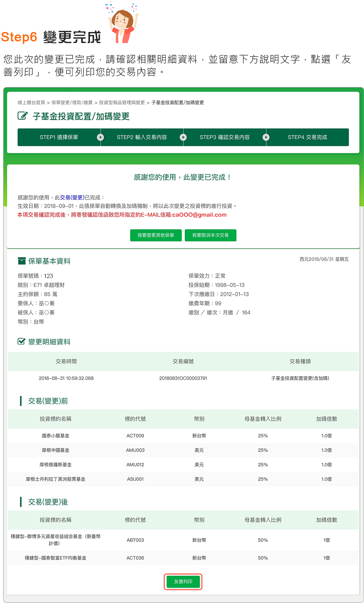Click the 感謝您的使用，此變更已完成！ heading
Viewport: 364px width, 603px height.
[x=183, y=177]
